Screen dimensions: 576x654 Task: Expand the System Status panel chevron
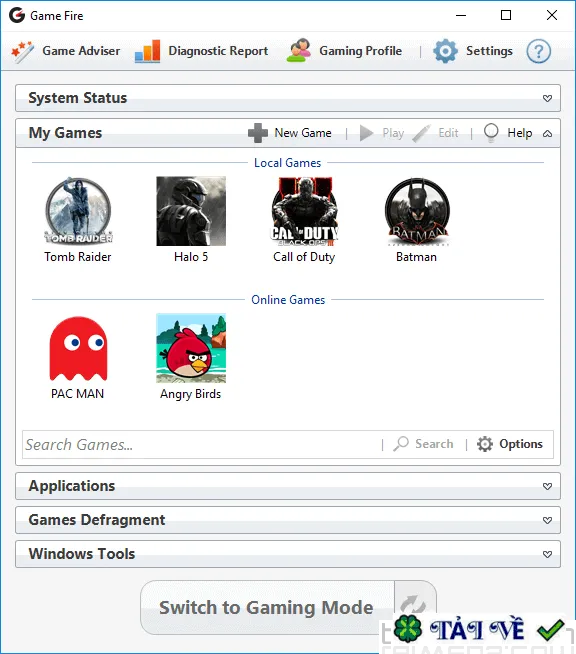(547, 98)
